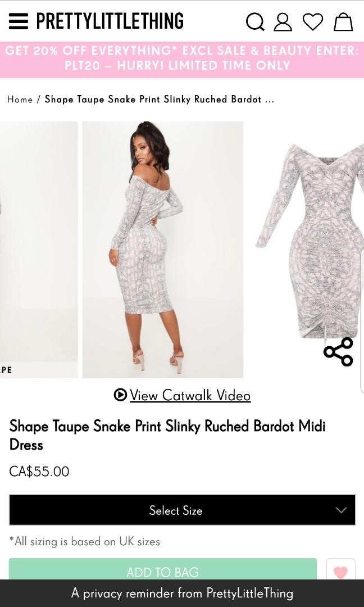Open the PrettyLittleThing logo home link
Viewport: 364px width, 607px height.
tap(110, 21)
